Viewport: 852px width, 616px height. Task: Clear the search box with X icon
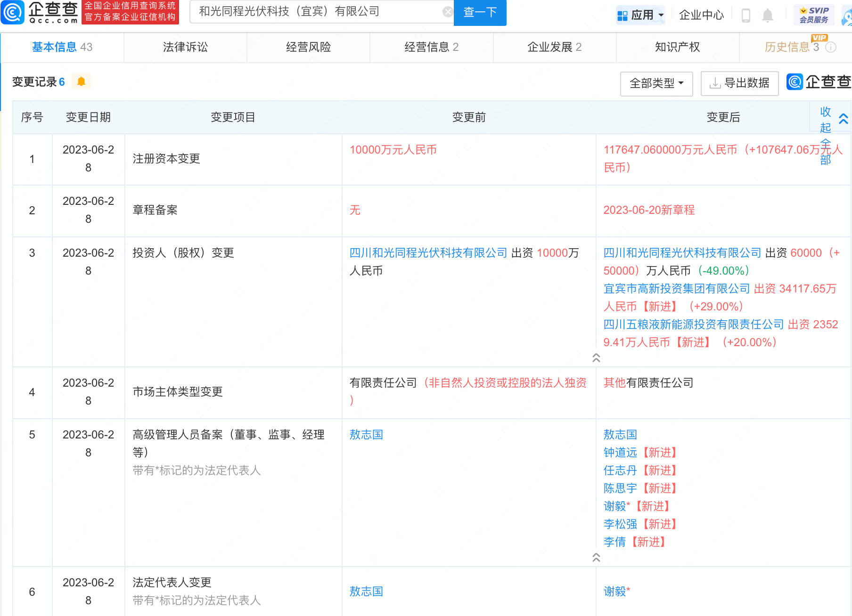click(x=448, y=12)
